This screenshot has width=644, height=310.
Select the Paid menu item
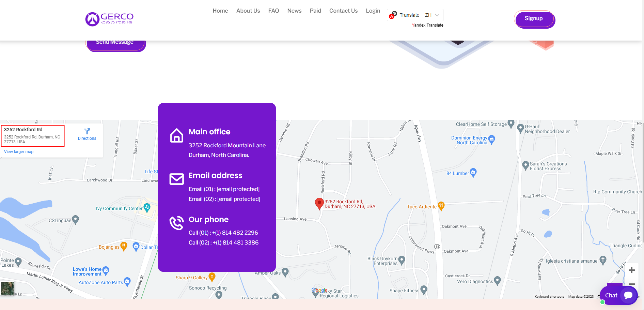click(315, 11)
